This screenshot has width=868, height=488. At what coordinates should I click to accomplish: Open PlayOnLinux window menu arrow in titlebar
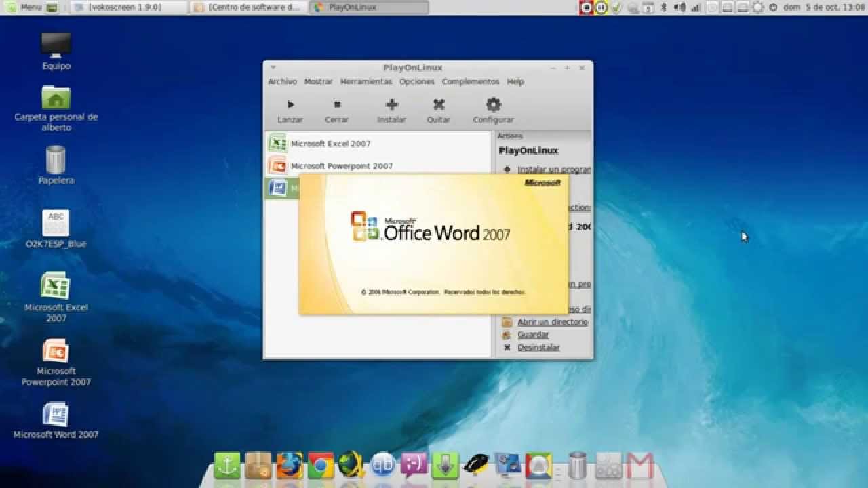pyautogui.click(x=273, y=68)
